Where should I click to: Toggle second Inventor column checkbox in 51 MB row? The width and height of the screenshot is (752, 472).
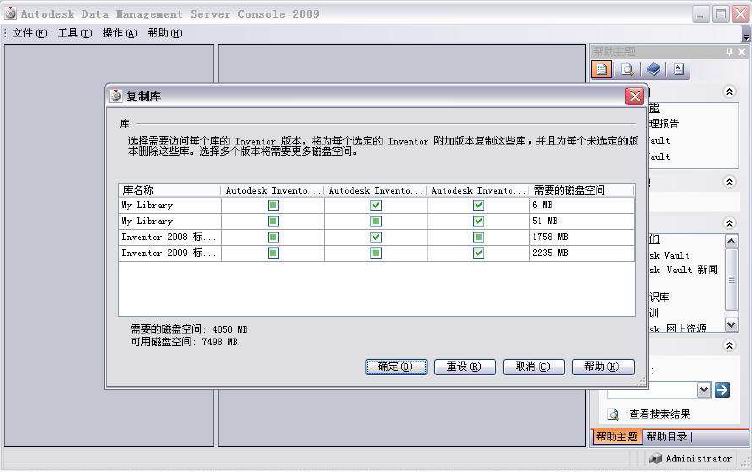pos(376,221)
